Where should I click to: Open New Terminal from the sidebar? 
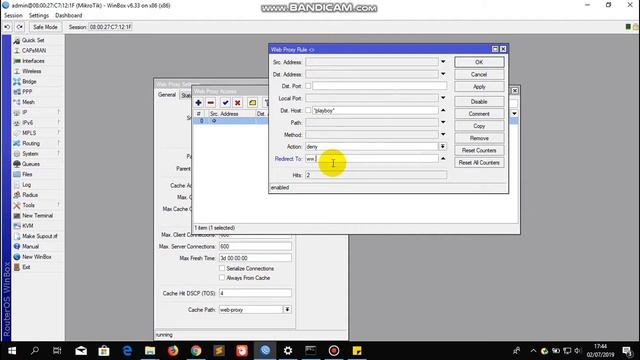37,216
